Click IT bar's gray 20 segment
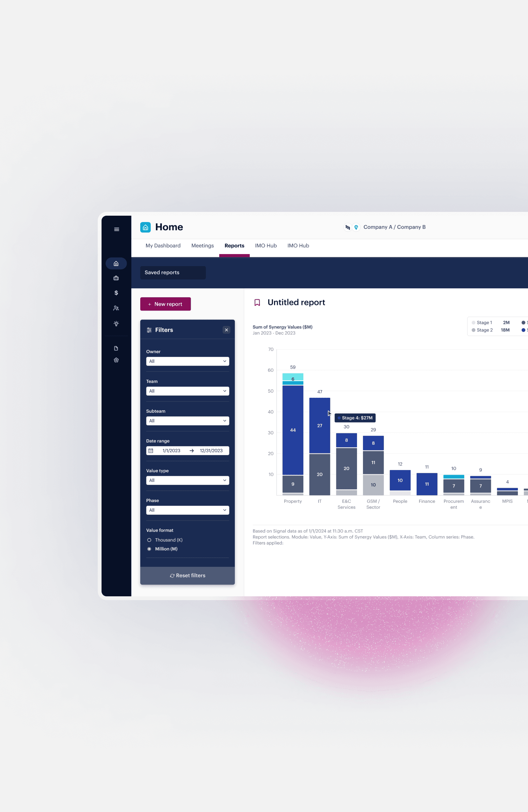 pos(320,475)
